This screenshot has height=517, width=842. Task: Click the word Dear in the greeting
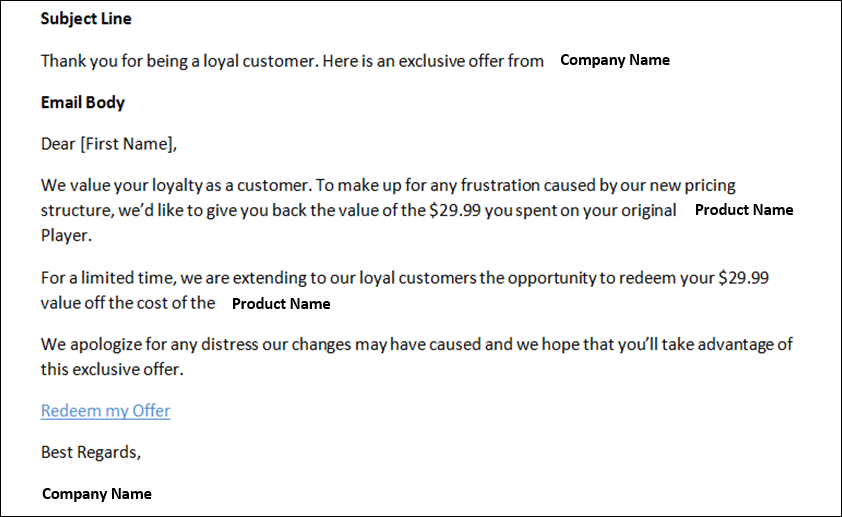[58, 144]
